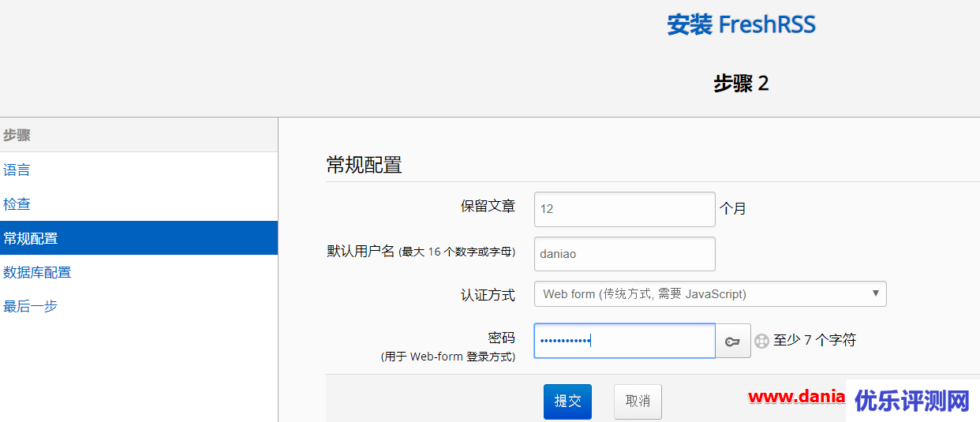This screenshot has height=422, width=980.
Task: Click the 默认用户名 label
Action: click(421, 252)
